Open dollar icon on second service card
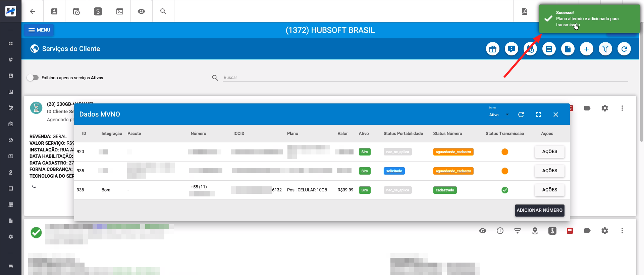Image resolution: width=644 pixels, height=275 pixels. (552, 231)
